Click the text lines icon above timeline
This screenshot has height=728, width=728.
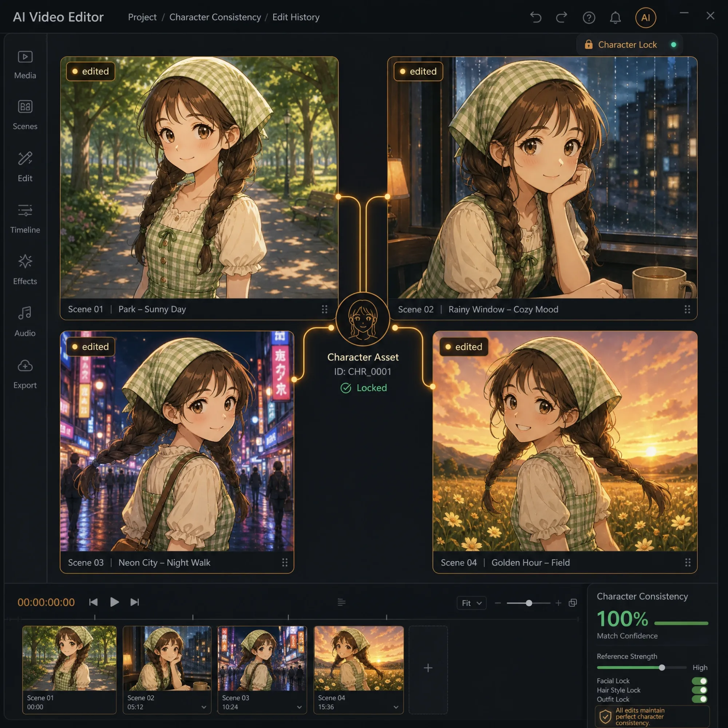[341, 602]
